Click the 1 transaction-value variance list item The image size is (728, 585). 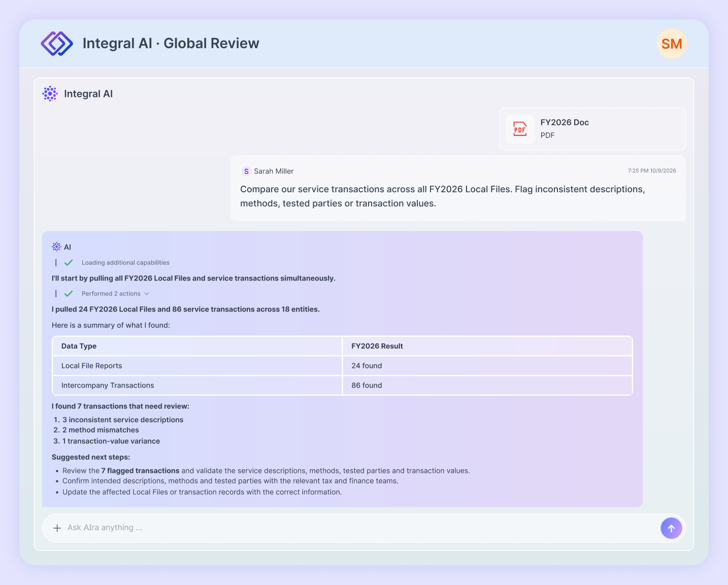(111, 441)
